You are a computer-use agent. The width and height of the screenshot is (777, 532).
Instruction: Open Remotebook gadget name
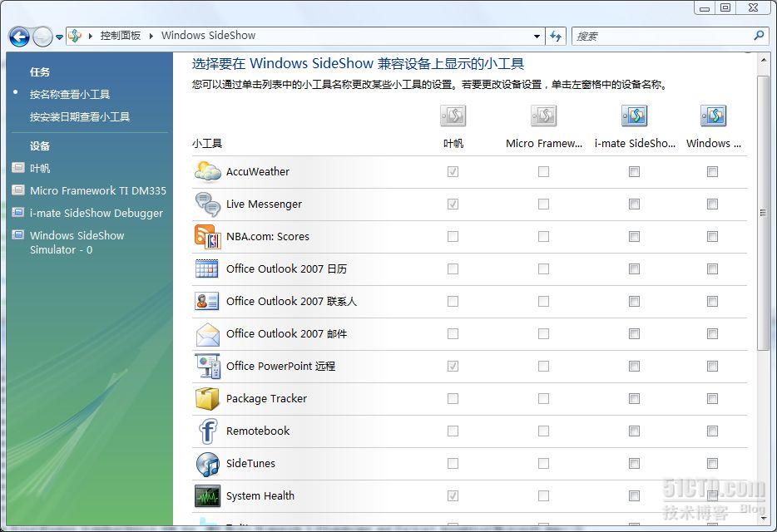(258, 431)
